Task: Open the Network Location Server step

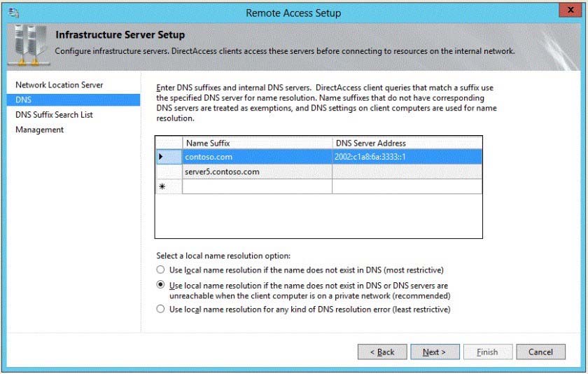Action: point(59,85)
